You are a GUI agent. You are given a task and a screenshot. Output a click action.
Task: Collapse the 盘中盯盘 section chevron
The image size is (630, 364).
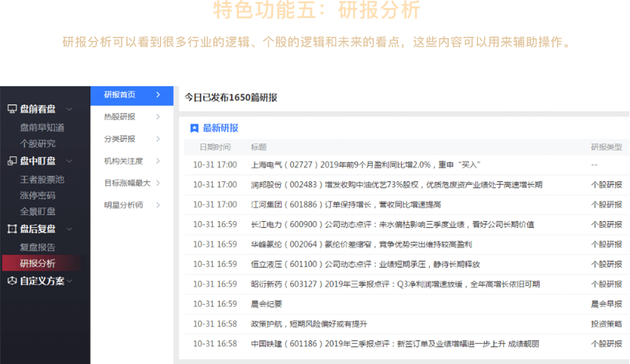[70, 162]
